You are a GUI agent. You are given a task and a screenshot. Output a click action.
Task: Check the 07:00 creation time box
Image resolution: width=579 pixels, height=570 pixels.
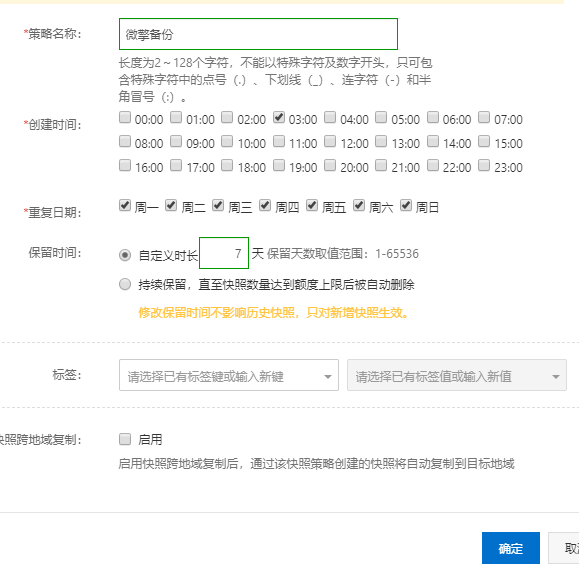click(x=484, y=117)
